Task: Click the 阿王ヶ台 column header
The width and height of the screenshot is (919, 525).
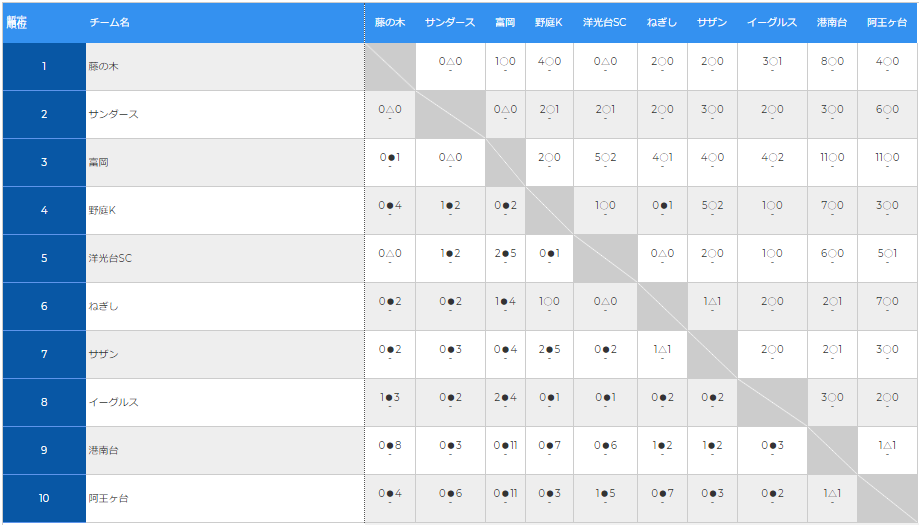Action: 887,21
